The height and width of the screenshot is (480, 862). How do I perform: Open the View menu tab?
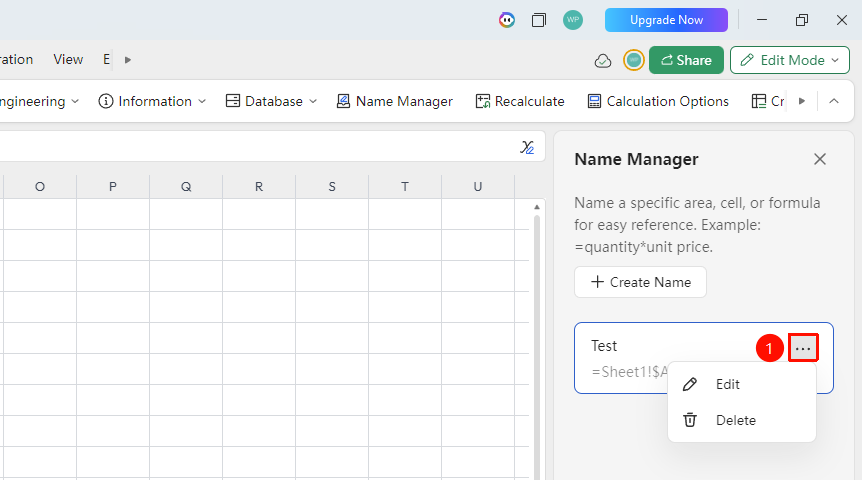click(68, 59)
